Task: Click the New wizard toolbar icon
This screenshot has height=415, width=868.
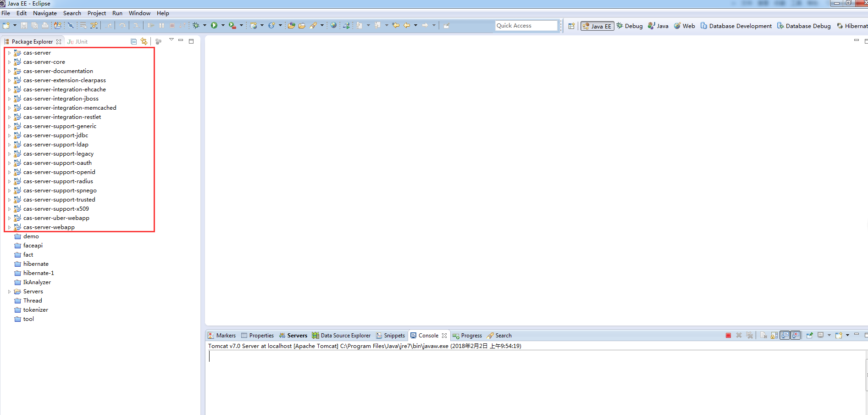Action: [x=6, y=25]
